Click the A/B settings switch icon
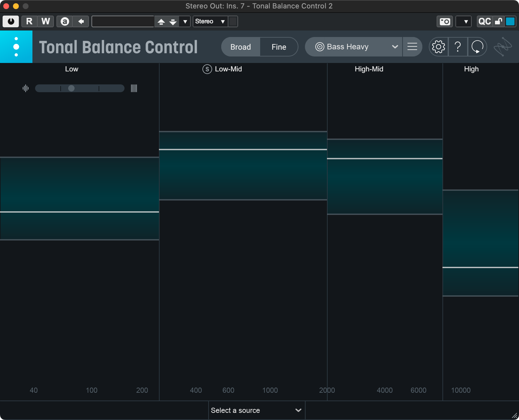519x420 pixels. click(x=65, y=21)
